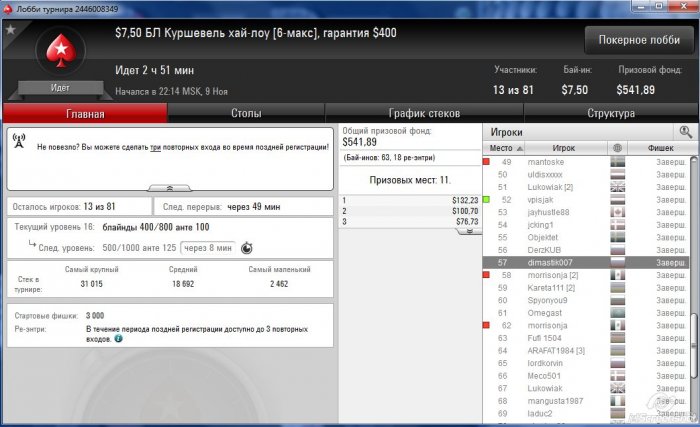Click the largest stack value 31 015
700x427 pixels.
[x=92, y=284]
